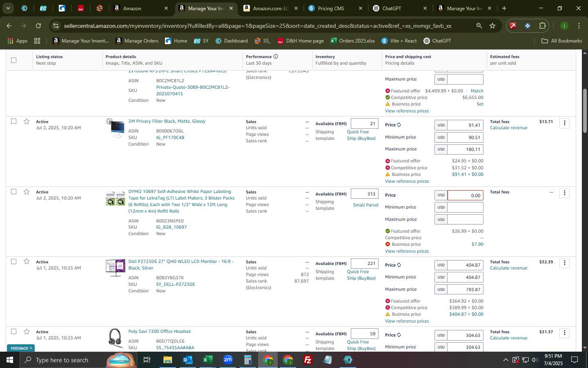The width and height of the screenshot is (588, 368).
Task: Select the DYMO 10697 listing checkbox
Action: tap(13, 192)
